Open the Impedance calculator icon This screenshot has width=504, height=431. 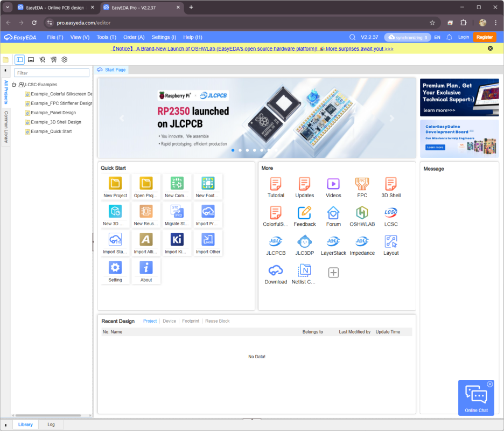(362, 241)
